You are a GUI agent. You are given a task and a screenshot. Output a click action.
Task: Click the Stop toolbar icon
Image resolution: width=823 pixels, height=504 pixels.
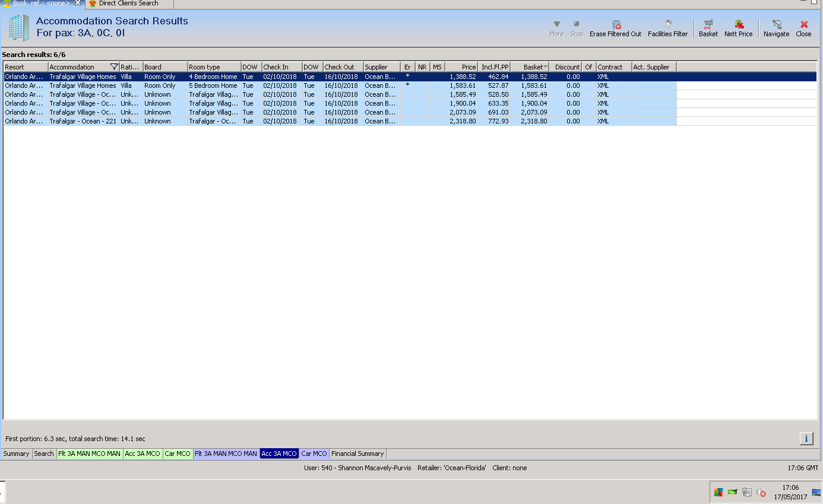(577, 24)
